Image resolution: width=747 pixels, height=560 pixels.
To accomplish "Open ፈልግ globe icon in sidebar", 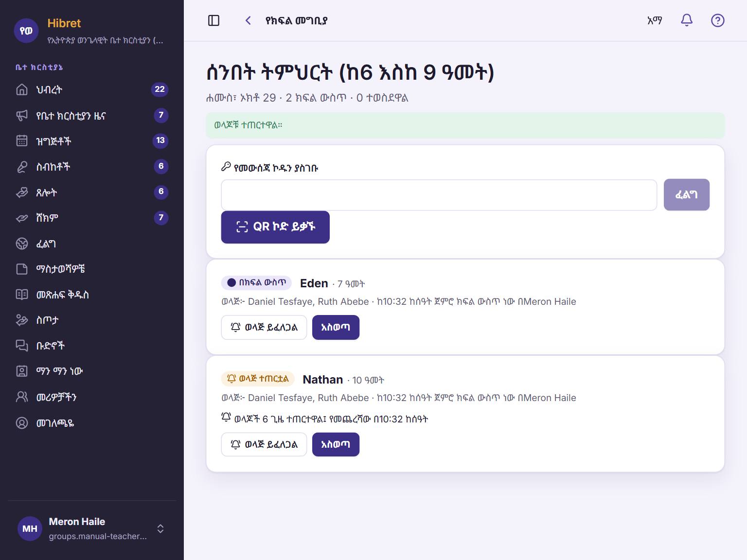I will coord(22,244).
